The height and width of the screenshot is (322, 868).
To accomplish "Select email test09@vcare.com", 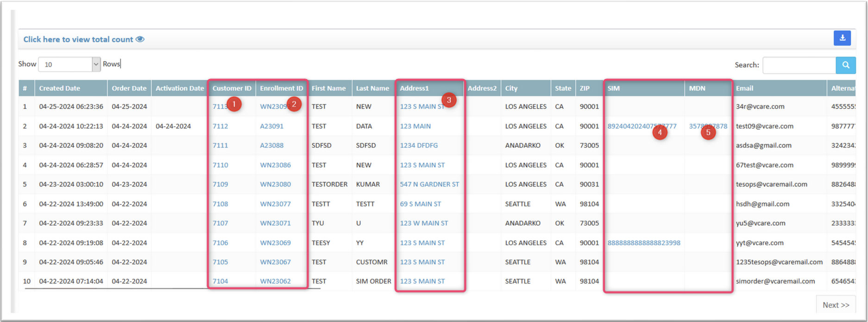I will (764, 126).
